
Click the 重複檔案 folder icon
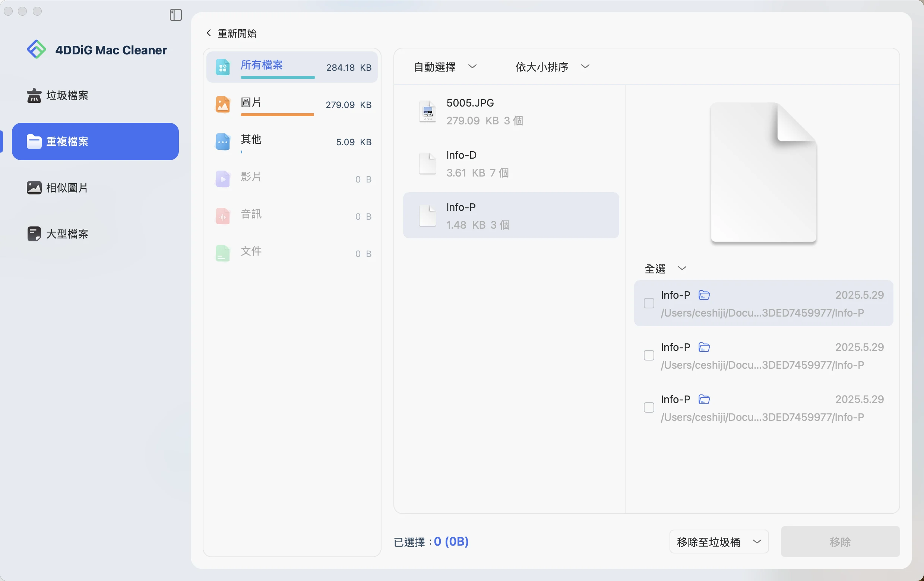34,142
